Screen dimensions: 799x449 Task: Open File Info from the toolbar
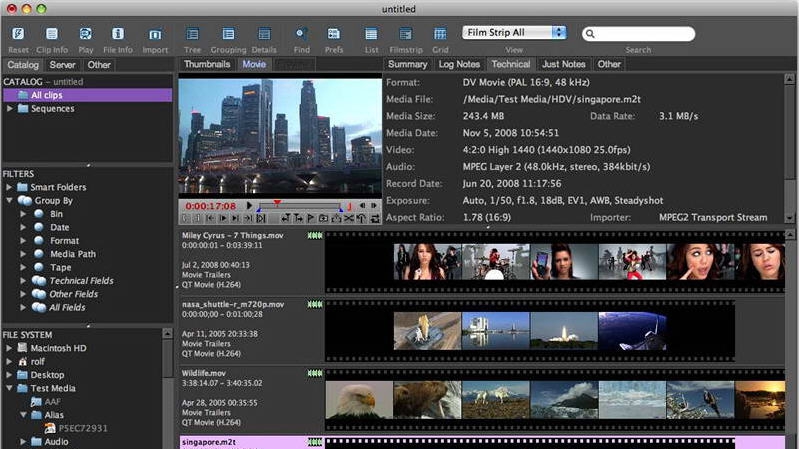click(118, 34)
